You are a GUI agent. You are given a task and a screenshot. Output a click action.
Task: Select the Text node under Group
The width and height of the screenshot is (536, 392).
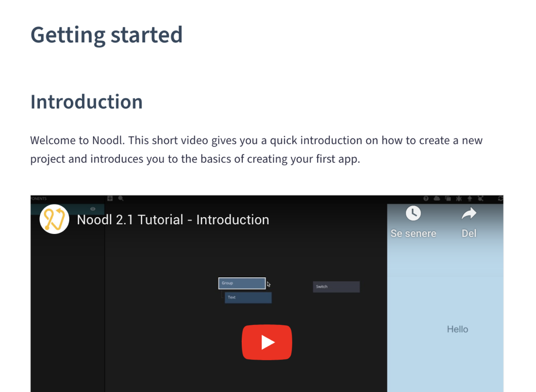[248, 298]
